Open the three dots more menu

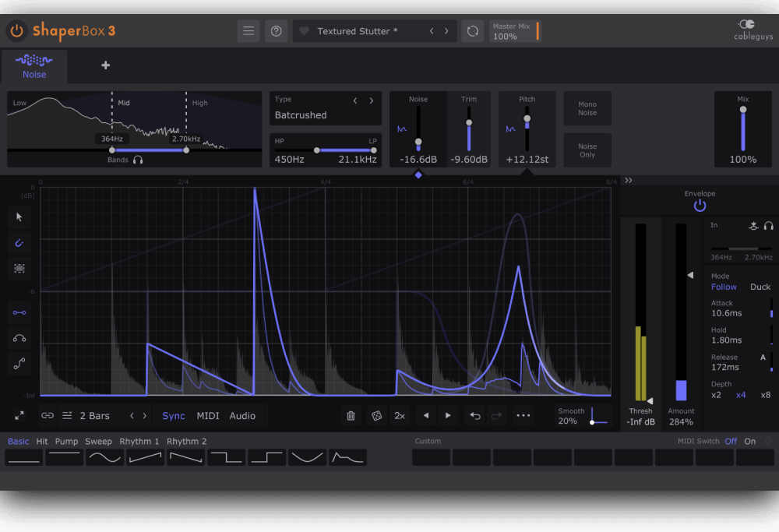523,415
